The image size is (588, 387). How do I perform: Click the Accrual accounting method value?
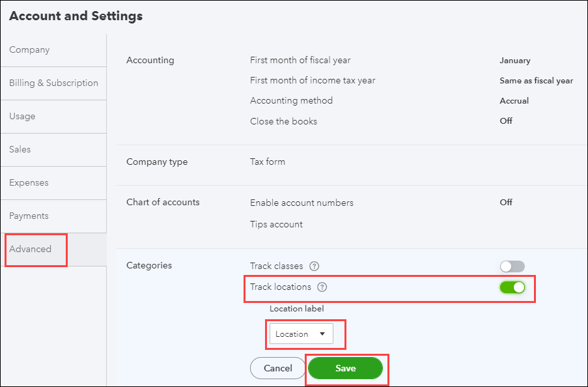(514, 100)
